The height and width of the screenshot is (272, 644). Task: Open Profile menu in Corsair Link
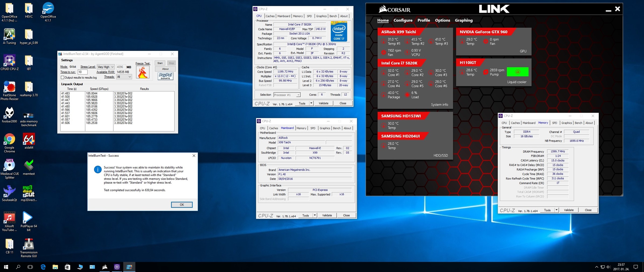(x=423, y=20)
